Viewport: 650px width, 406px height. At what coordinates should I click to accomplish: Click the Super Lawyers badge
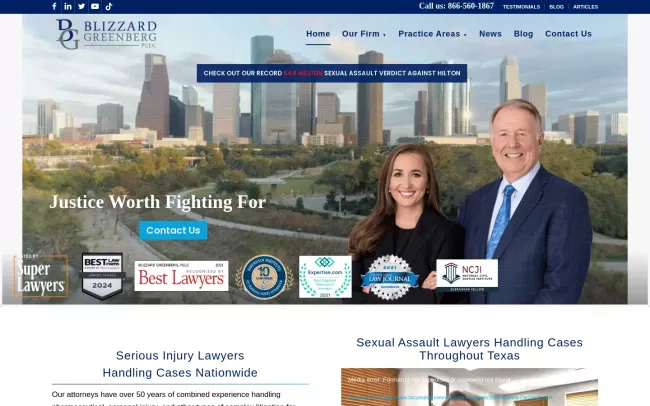pyautogui.click(x=41, y=275)
